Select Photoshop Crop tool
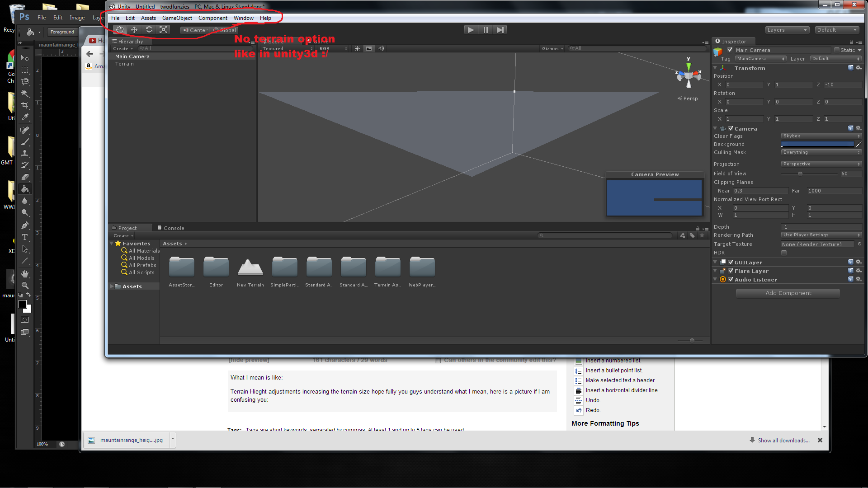 point(25,105)
